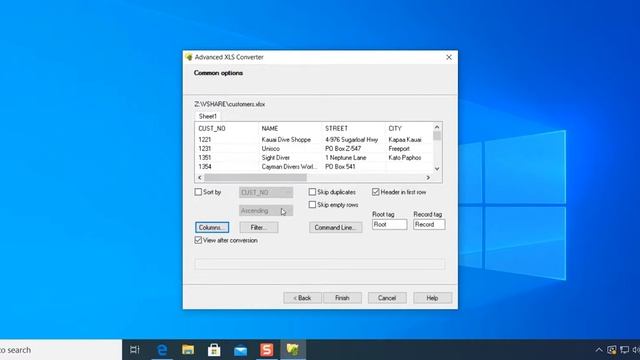Select the Unisco name cell
This screenshot has height=360, width=640.
271,149
